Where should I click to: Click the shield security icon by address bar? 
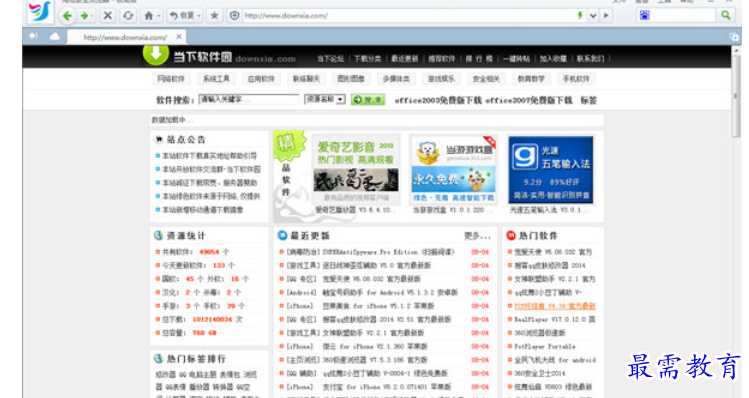[235, 16]
